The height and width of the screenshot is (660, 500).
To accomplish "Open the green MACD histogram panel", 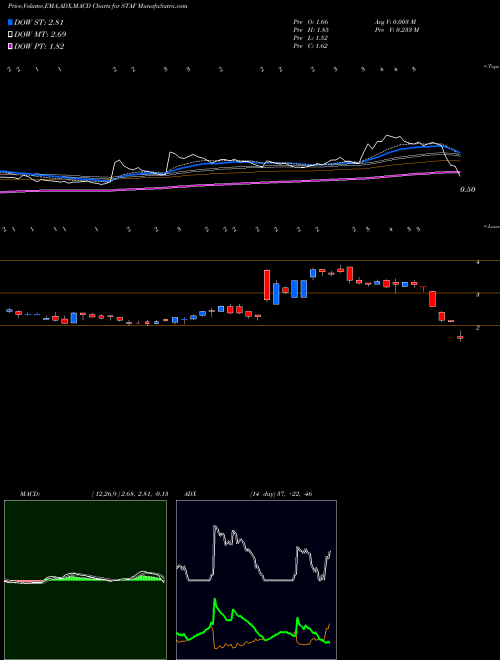I will 85,580.
